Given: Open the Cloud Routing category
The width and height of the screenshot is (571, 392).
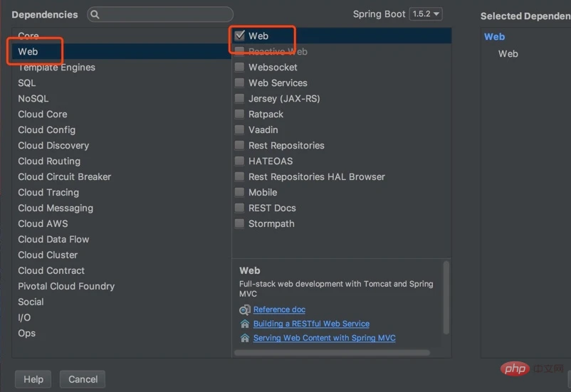Looking at the screenshot, I should pyautogui.click(x=121, y=161).
